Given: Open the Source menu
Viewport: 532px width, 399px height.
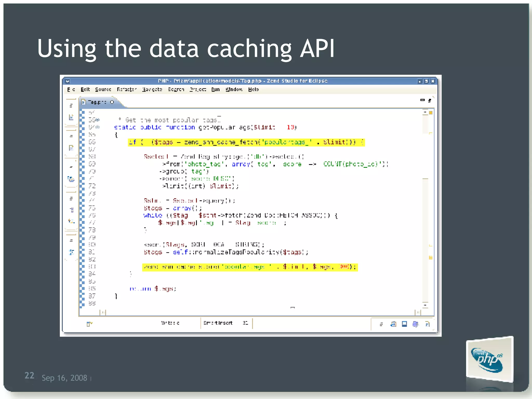Looking at the screenshot, I should (x=103, y=89).
